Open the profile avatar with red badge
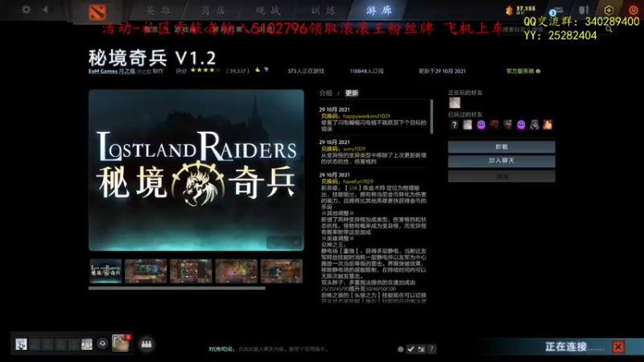This screenshot has height=362, width=644. [121, 343]
